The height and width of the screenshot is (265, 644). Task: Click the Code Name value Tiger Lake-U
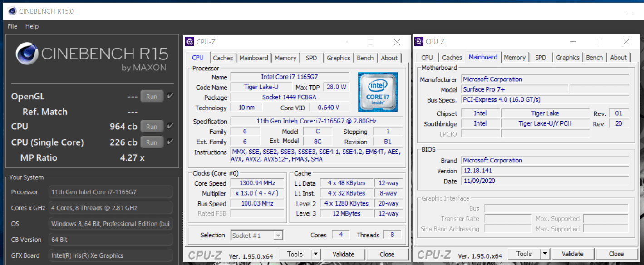tap(261, 87)
